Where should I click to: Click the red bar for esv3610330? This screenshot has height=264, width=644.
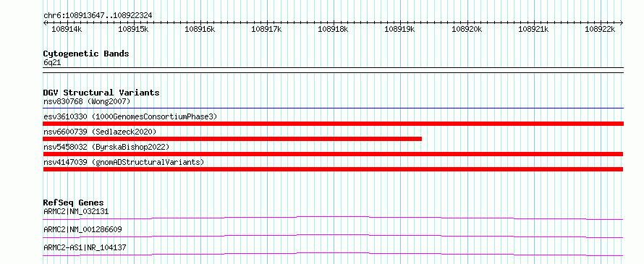pyautogui.click(x=334, y=124)
